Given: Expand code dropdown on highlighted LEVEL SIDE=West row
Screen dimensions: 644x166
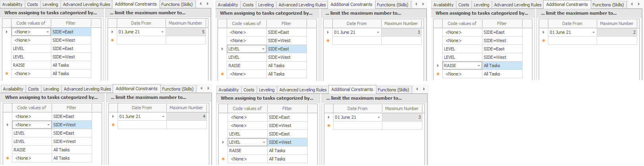Looking at the screenshot, I should (x=264, y=142).
